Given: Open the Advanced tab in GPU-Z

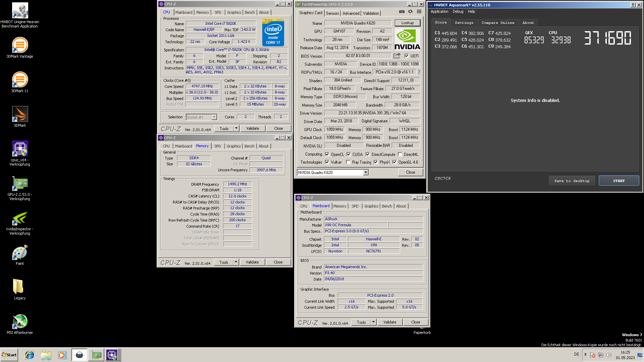Looking at the screenshot, I should pos(351,13).
